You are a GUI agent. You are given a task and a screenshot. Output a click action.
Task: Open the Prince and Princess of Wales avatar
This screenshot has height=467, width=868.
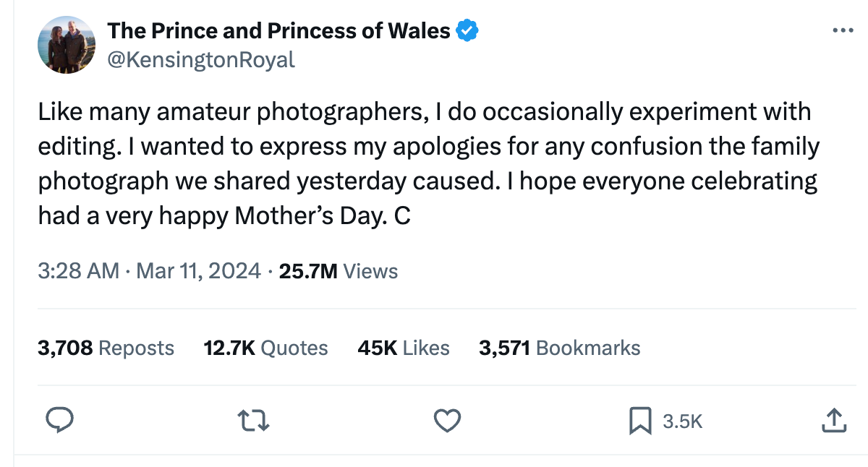pos(67,45)
